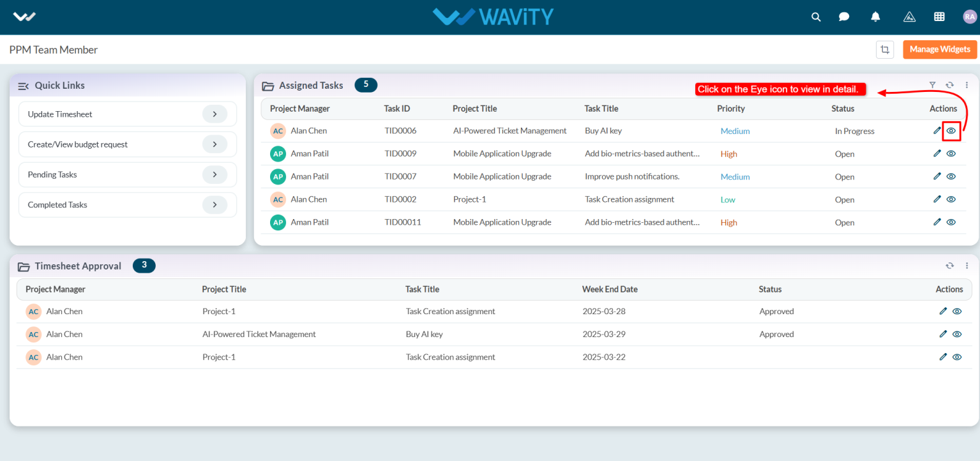The width and height of the screenshot is (980, 461).
Task: Click the AP avatar in TID0009 row
Action: [278, 154]
